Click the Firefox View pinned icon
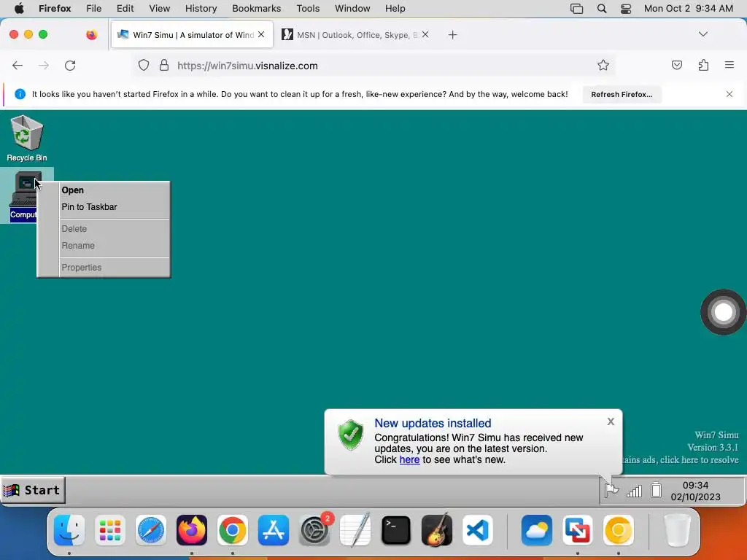Screen dimensions: 747x560 [91, 35]
